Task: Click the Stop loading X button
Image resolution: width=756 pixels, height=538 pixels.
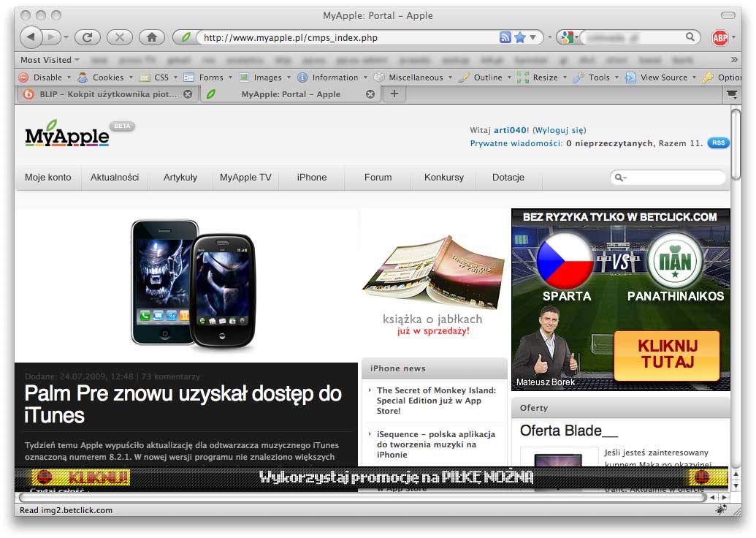Action: pos(120,37)
